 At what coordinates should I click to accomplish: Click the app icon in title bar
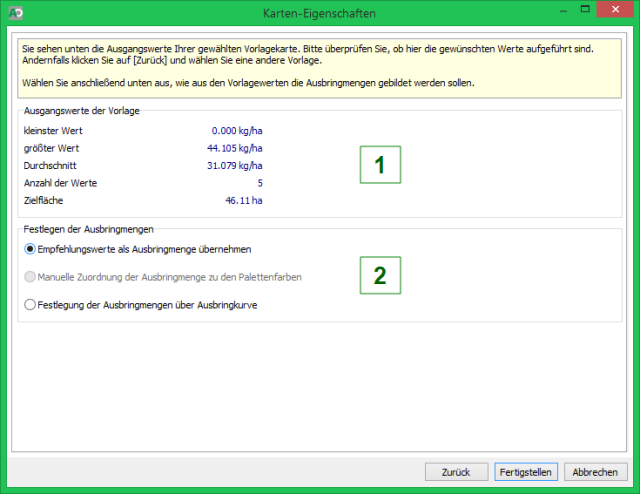pyautogui.click(x=15, y=13)
